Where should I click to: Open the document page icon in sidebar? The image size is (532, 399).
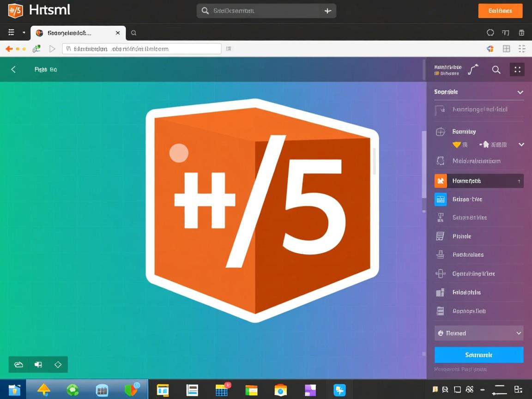(440, 236)
